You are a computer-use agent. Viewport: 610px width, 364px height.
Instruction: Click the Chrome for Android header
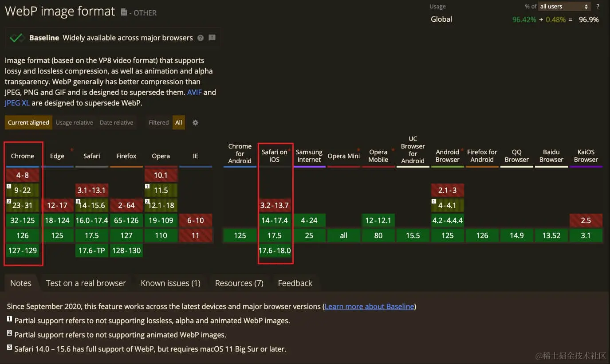point(240,153)
